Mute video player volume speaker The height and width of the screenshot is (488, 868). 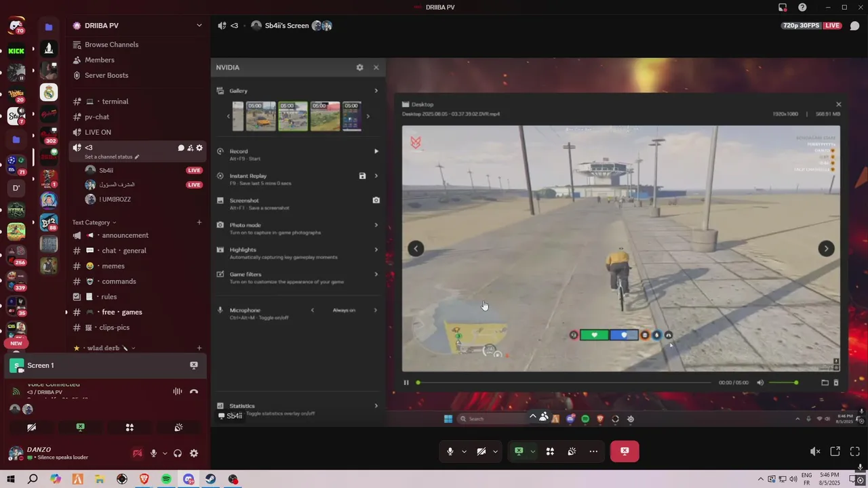pos(760,383)
